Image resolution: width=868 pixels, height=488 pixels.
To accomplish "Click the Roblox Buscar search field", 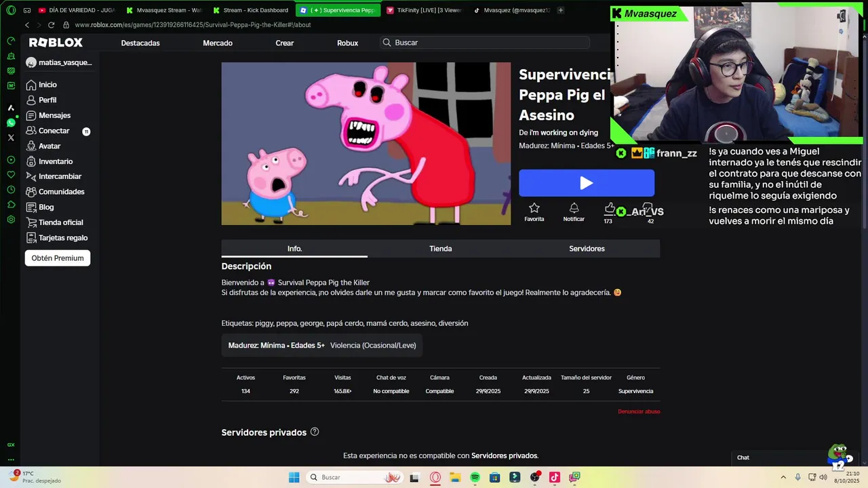I will (x=485, y=43).
